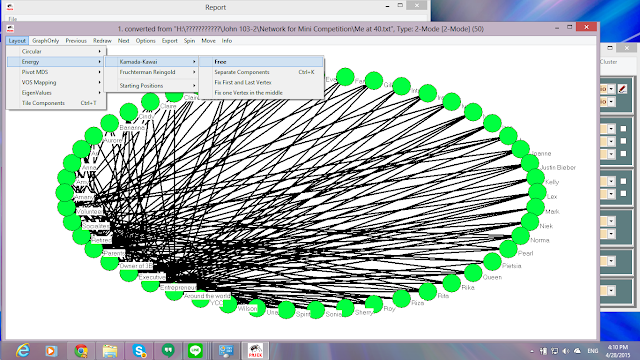Switch to Skype in the taskbar

click(x=139, y=351)
